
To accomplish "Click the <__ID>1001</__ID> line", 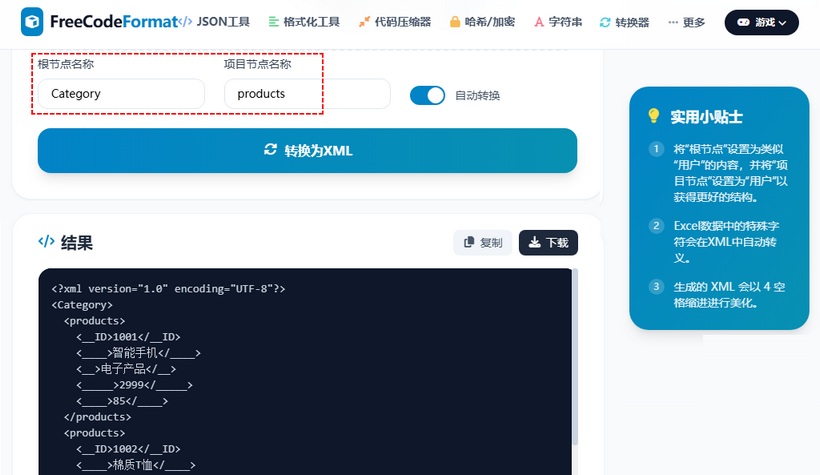I will coord(128,337).
